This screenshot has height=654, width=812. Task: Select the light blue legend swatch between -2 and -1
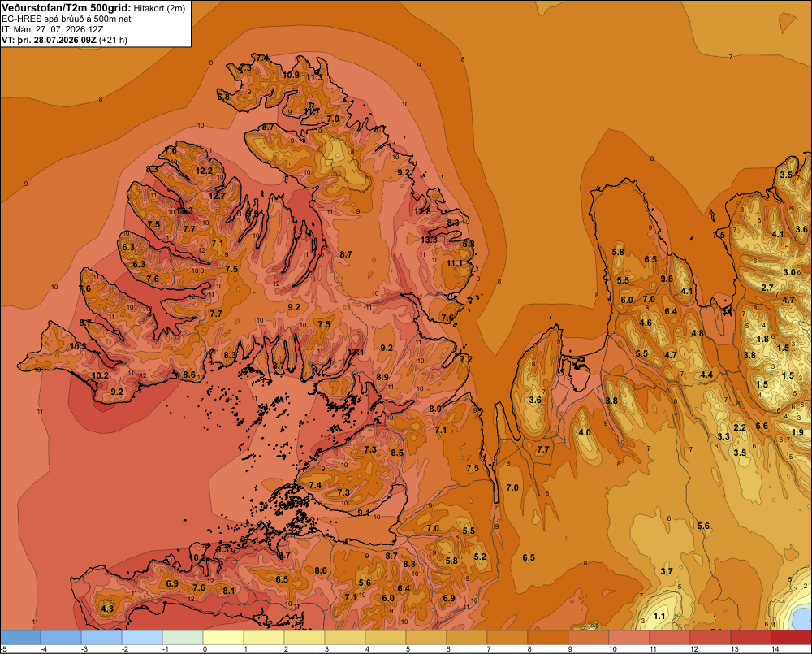coord(142,637)
